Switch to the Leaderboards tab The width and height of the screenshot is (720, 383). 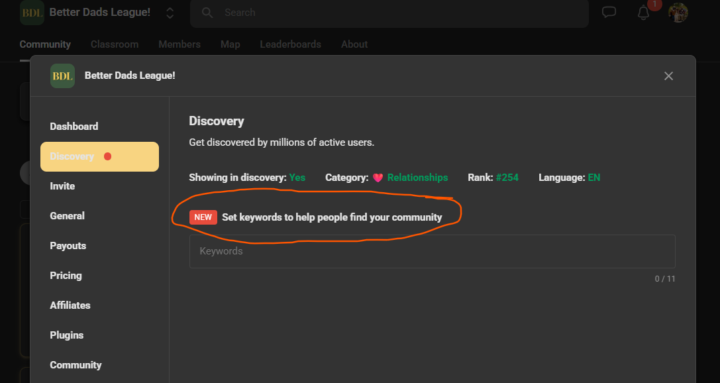pos(290,45)
